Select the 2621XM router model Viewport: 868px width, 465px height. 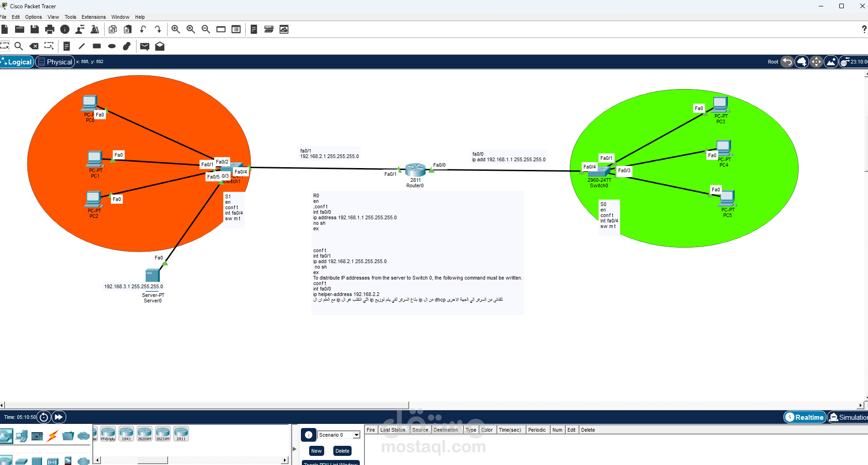(x=163, y=433)
